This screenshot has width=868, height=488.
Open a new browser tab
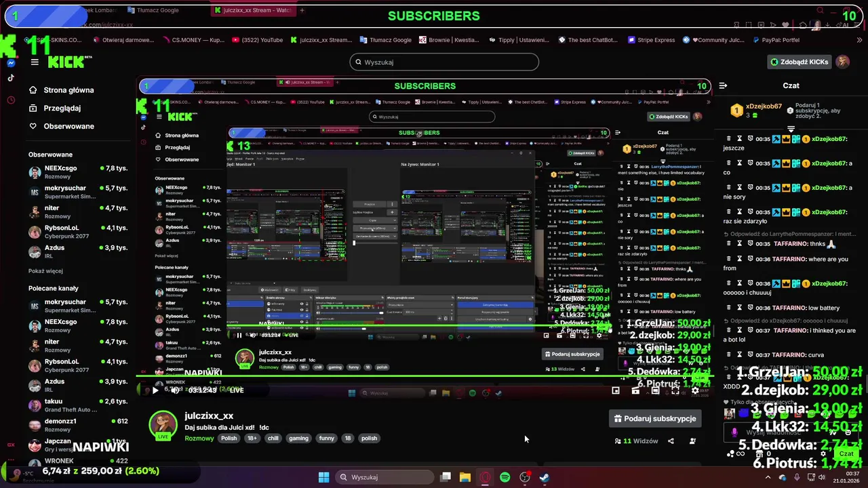pos(302,10)
